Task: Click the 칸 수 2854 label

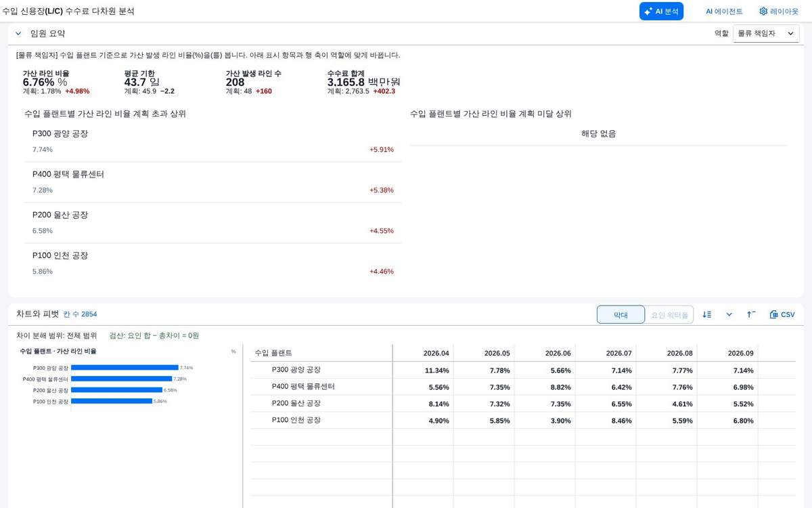Action: click(x=80, y=314)
